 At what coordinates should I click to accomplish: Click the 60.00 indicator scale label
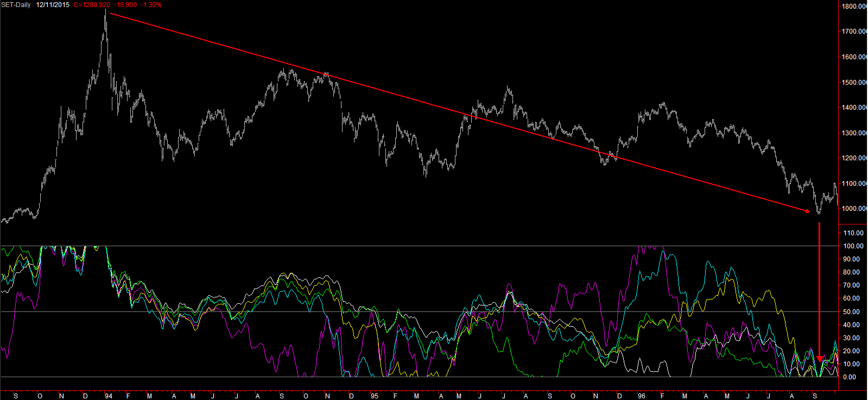coord(852,298)
